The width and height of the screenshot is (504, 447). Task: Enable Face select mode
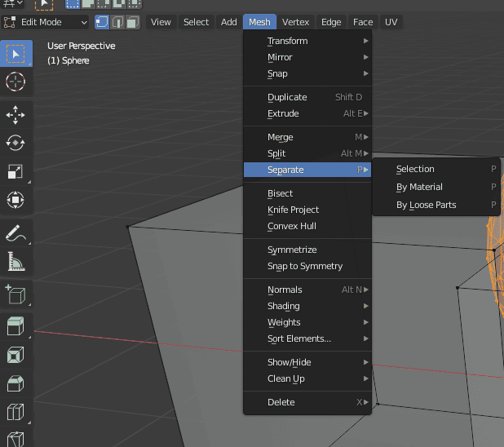[x=133, y=22]
